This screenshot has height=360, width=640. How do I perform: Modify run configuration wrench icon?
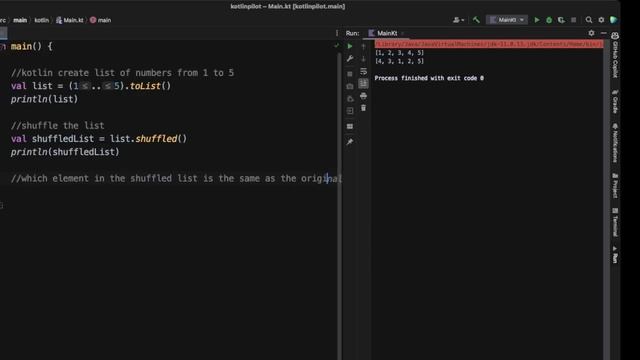pyautogui.click(x=350, y=59)
